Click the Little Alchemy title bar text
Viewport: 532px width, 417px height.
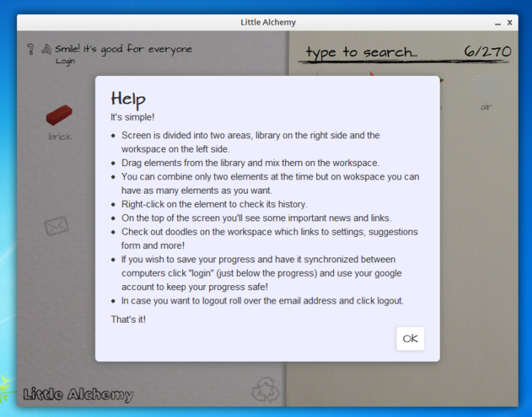pyautogui.click(x=268, y=22)
